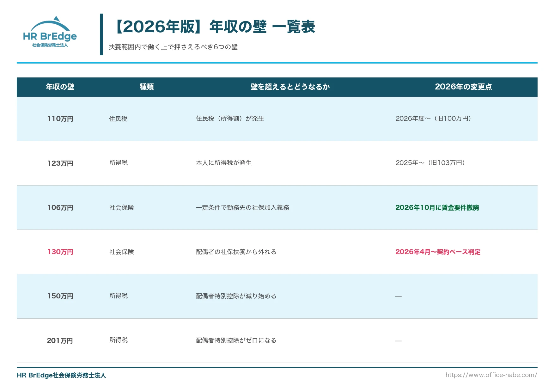This screenshot has height=392, width=554.
Task: Click the 110万円 cell
Action: click(60, 119)
